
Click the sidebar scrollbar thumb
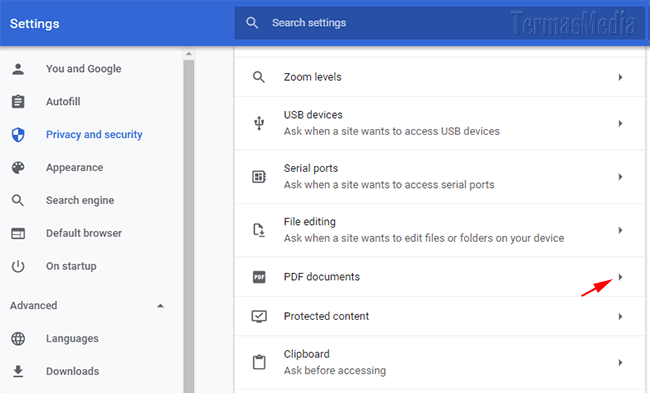coord(189,226)
